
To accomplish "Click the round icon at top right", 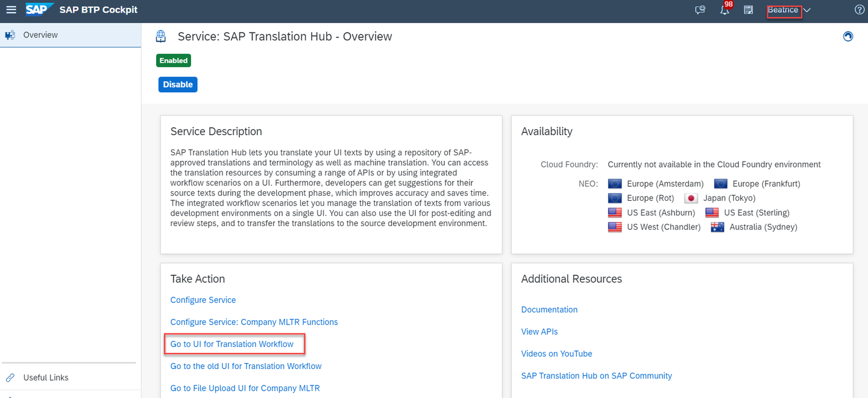I will click(848, 37).
